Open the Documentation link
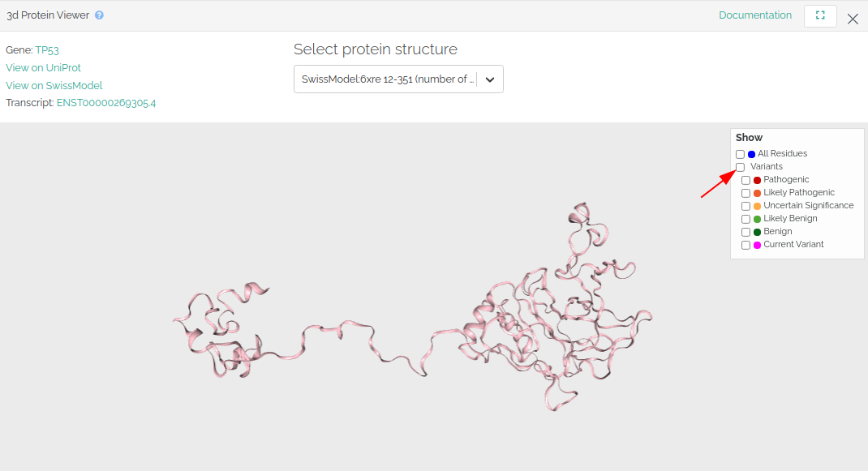 [x=754, y=15]
